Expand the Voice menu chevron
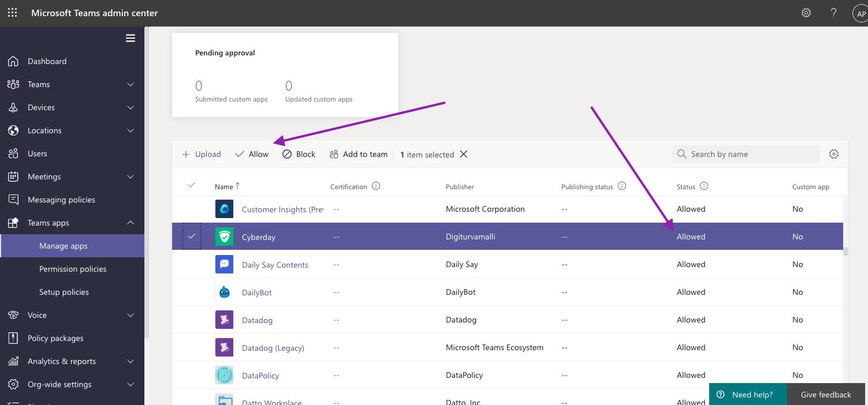 click(x=131, y=315)
